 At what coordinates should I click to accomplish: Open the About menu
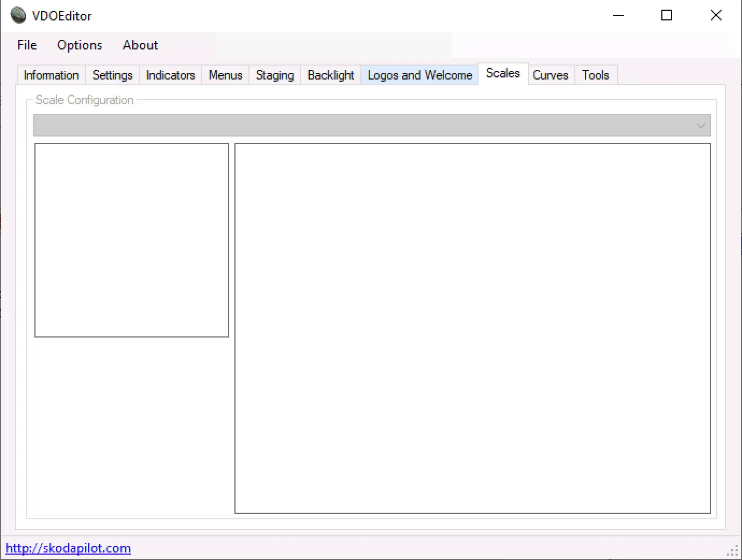(140, 45)
